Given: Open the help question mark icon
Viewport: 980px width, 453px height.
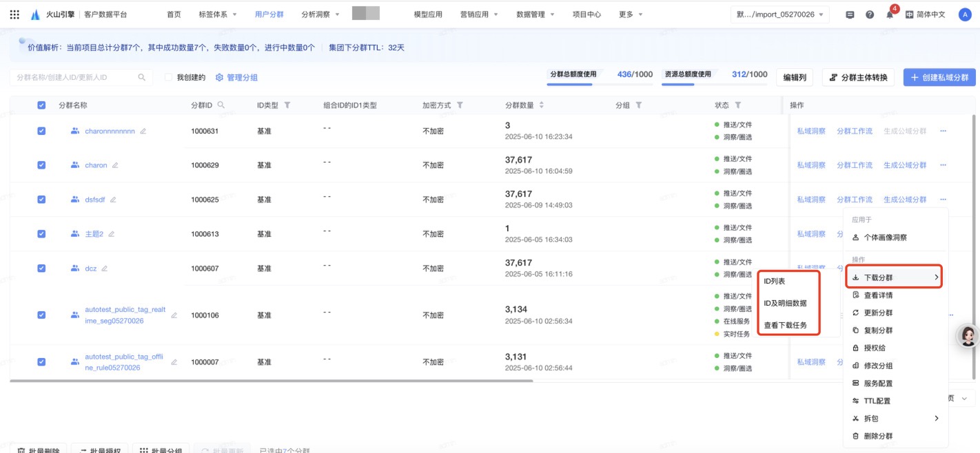Looking at the screenshot, I should tap(870, 14).
